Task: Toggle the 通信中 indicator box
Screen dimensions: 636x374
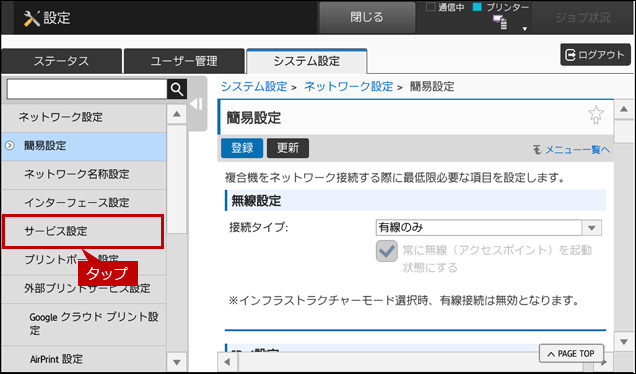Action: click(x=430, y=7)
